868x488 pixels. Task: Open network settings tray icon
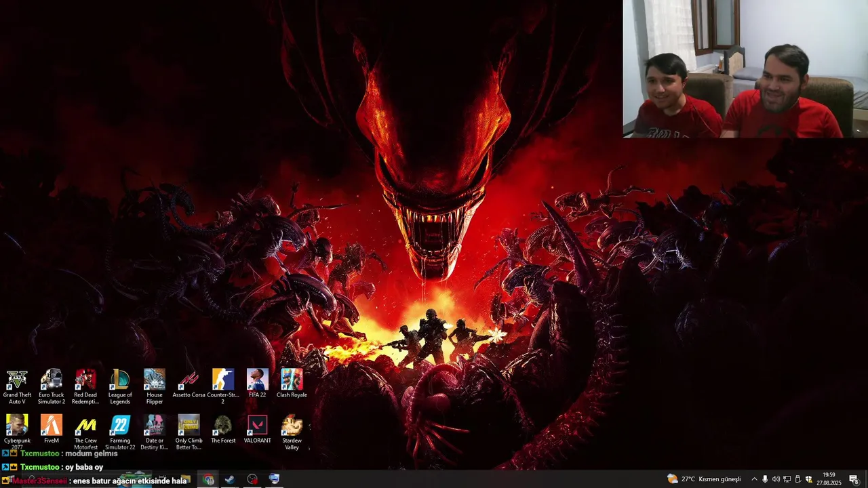[787, 479]
